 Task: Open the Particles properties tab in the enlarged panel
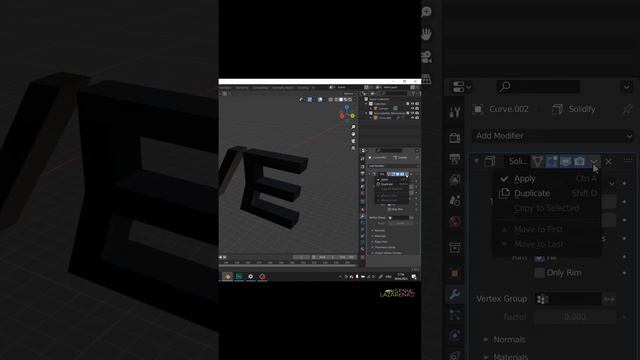[455, 315]
